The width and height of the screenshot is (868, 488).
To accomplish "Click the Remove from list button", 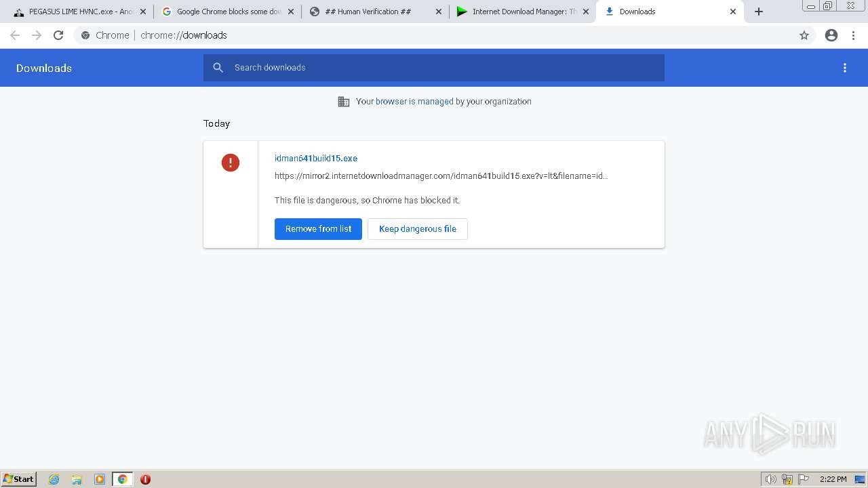I will (x=318, y=229).
